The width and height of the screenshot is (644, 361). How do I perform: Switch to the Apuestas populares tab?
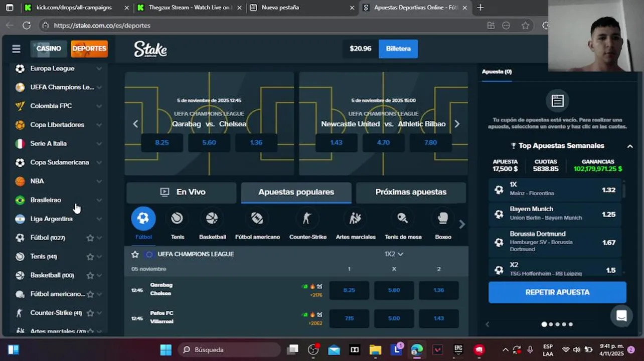296,192
